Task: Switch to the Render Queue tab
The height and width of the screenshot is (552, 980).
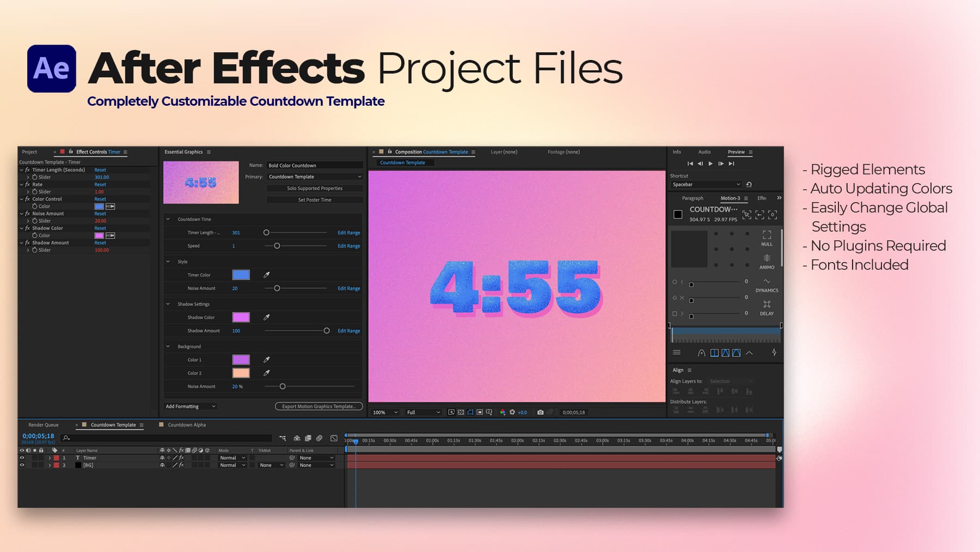Action: click(x=44, y=425)
